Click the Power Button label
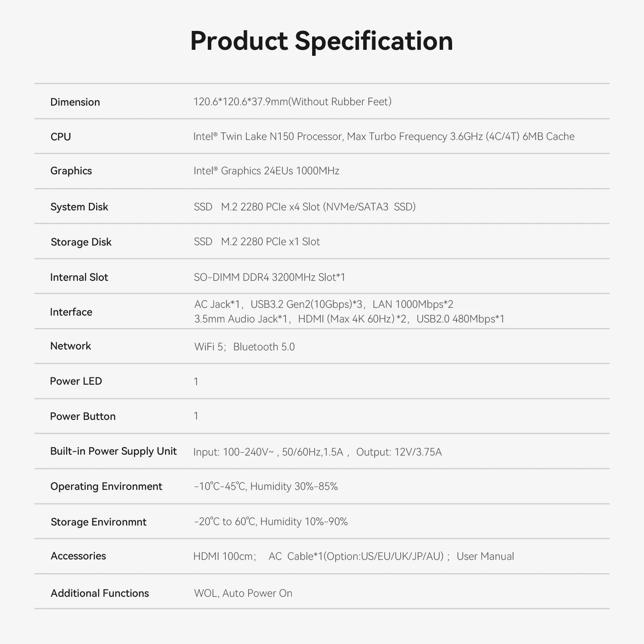The height and width of the screenshot is (644, 644). pos(83,416)
